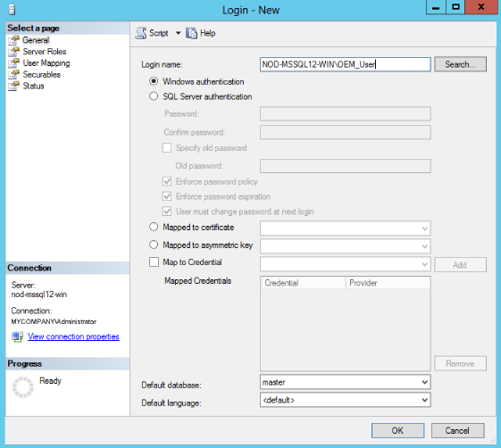This screenshot has width=501, height=448.
Task: Open the Server Roles page
Action: click(x=45, y=52)
